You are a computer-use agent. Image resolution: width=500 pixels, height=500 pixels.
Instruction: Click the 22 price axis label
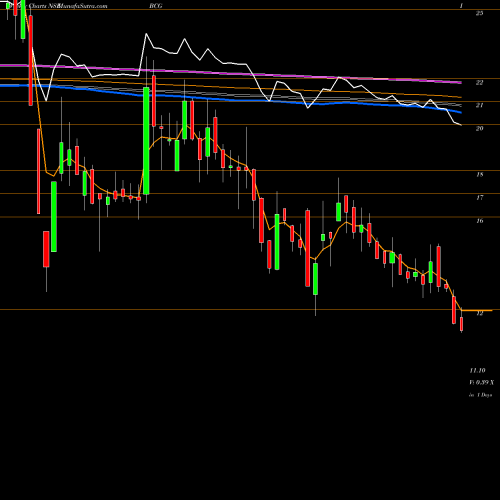point(479,83)
